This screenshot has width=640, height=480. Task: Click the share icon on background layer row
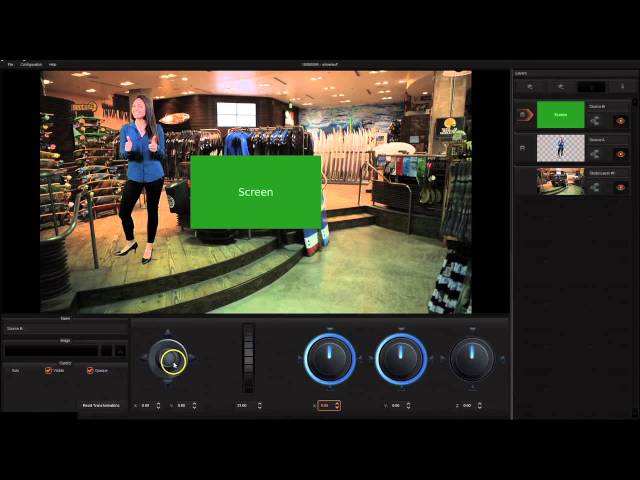point(595,187)
